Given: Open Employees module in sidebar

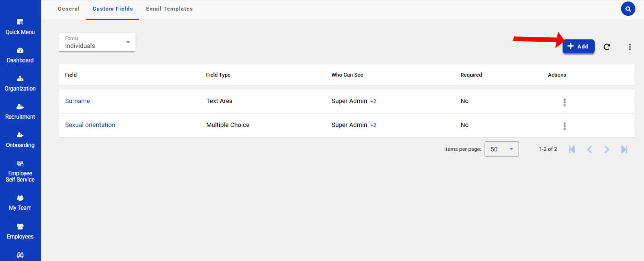Looking at the screenshot, I should (x=20, y=231).
